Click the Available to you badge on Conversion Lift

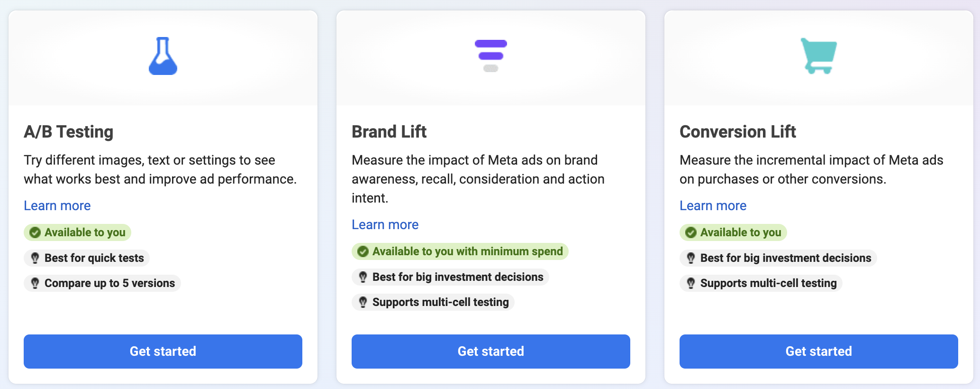[x=733, y=232]
